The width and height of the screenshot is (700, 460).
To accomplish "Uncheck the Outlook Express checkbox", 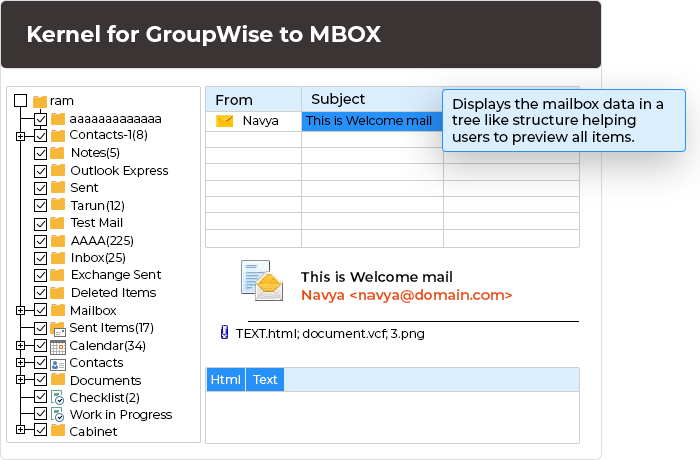I will (41, 171).
